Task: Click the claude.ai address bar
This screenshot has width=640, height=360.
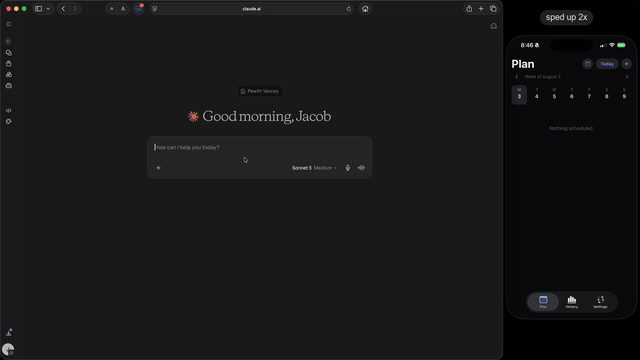Action: [251, 9]
